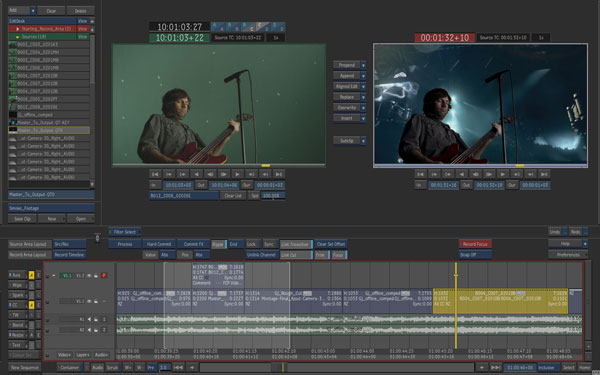600x375 pixels.
Task: Click the Commit FX button
Action: point(193,244)
